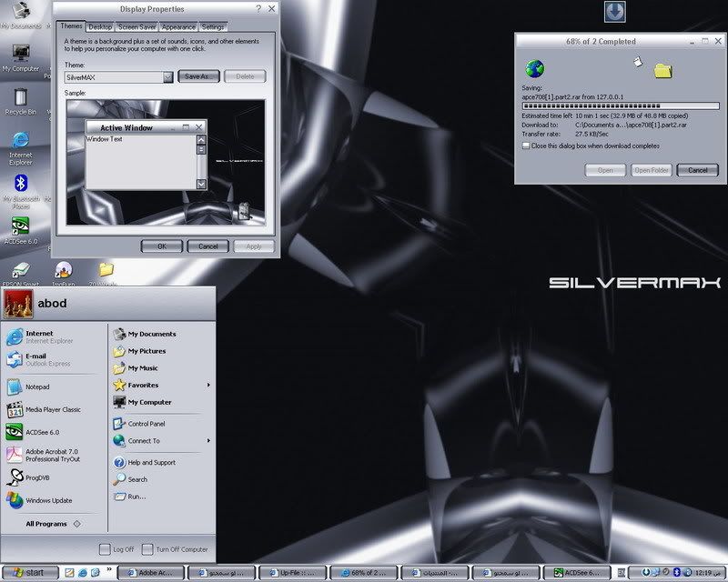Screen dimensions: 728x582
Task: Open My Documents in Start menu
Action: (145, 334)
